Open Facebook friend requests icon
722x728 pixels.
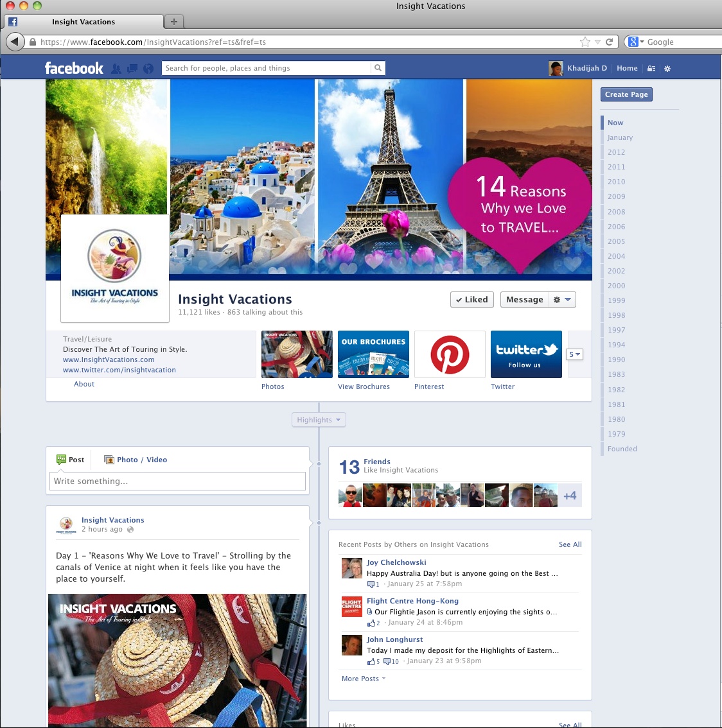116,69
